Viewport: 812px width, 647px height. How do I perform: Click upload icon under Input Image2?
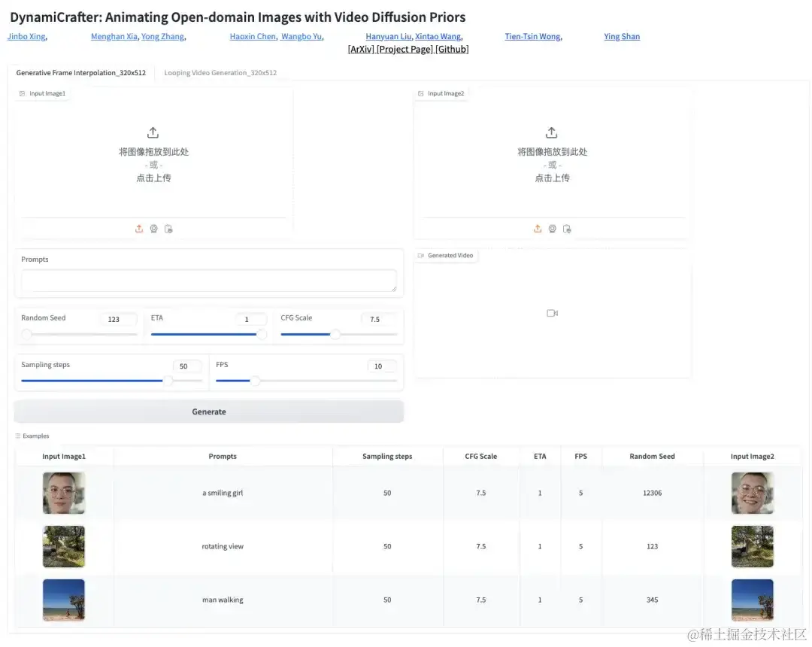[x=538, y=229]
